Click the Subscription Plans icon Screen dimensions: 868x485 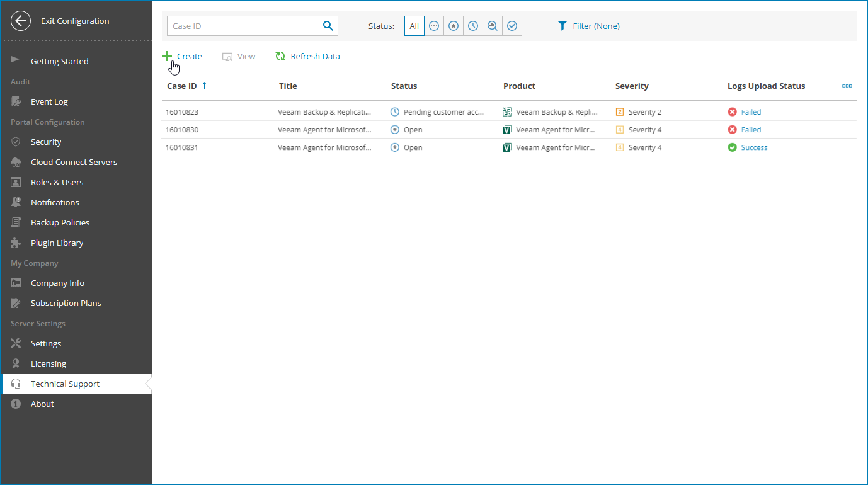(16, 303)
